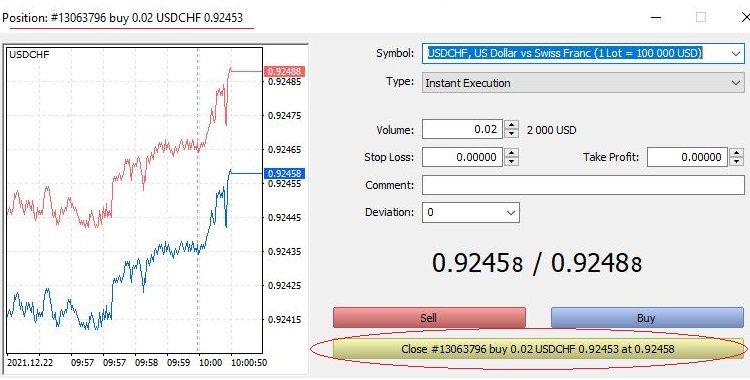Close position #13063796 with yellow button
750x380 pixels.
[x=538, y=349]
